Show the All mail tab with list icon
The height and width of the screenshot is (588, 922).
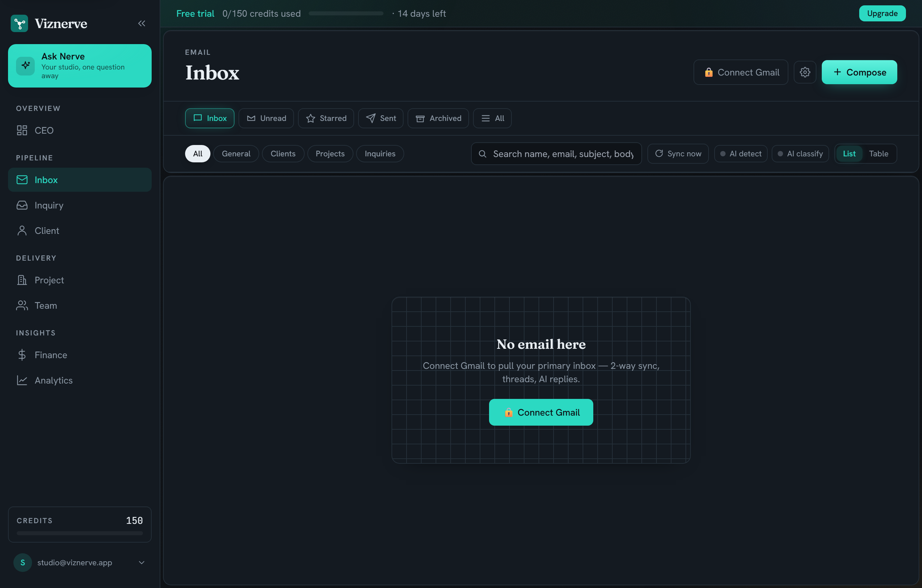(x=492, y=118)
